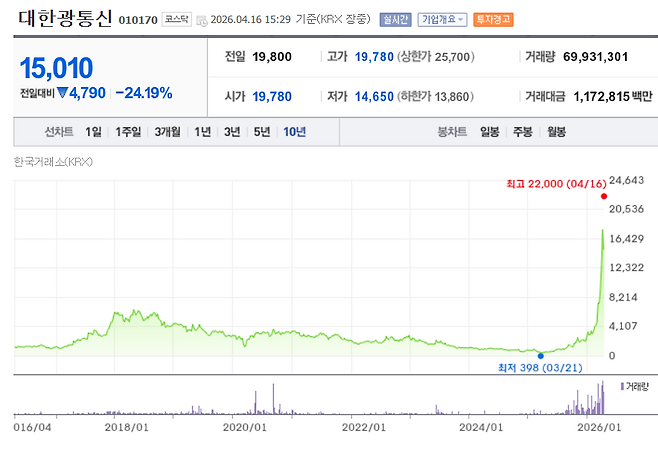Select the 1일 line chart period
This screenshot has height=450, width=658.
(93, 132)
